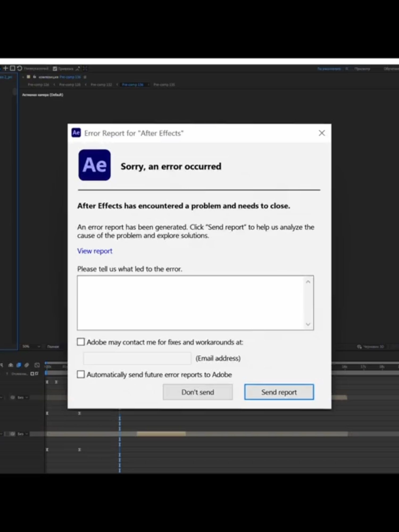Click the large After Effects logo in the dialog
The height and width of the screenshot is (532, 399).
tap(94, 165)
